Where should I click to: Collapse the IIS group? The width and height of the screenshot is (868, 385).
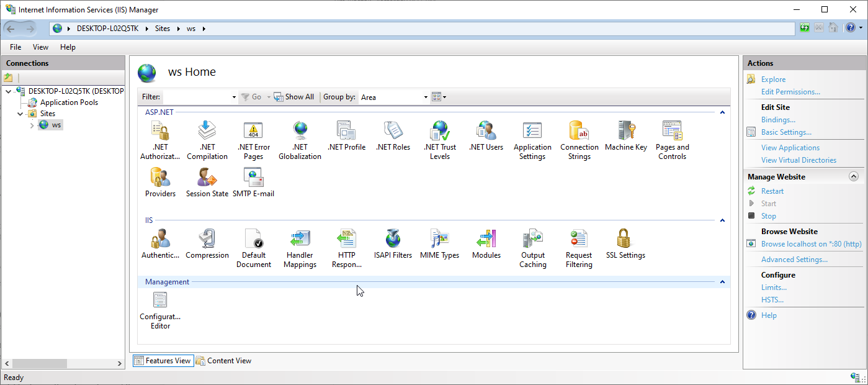point(722,220)
